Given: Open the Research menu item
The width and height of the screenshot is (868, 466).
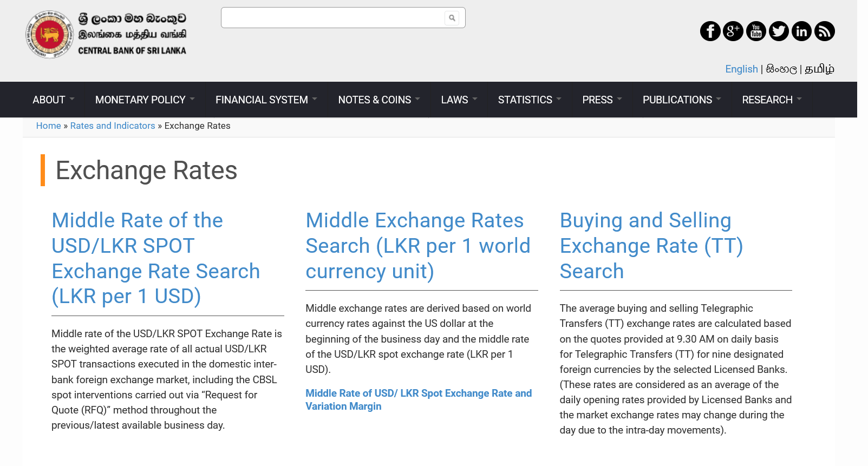Looking at the screenshot, I should 771,100.
